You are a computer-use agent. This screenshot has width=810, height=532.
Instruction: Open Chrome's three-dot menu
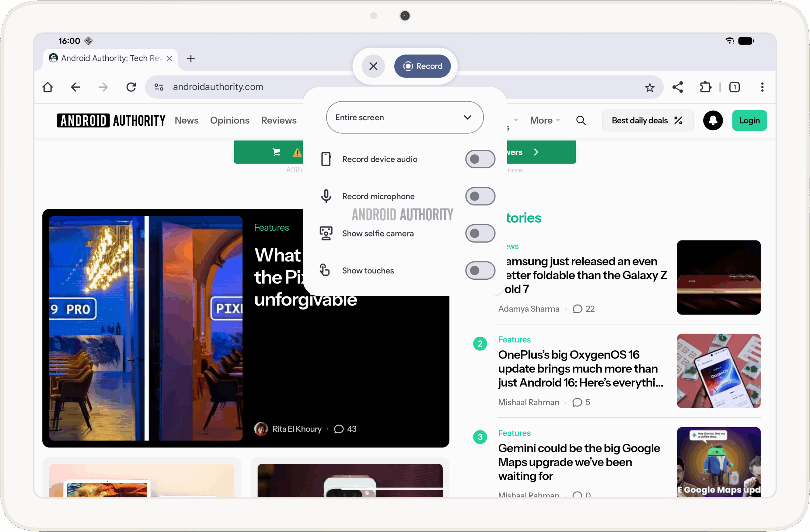coord(762,87)
